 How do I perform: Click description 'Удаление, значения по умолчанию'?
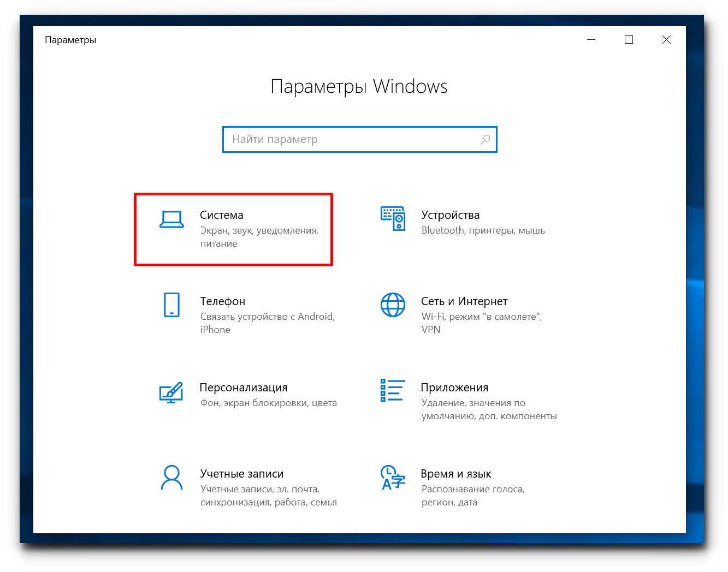(489, 409)
